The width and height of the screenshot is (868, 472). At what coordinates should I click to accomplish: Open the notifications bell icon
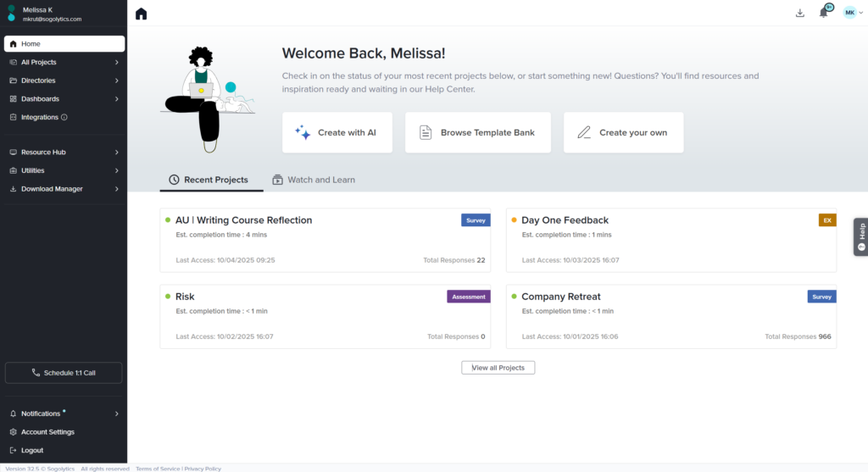pos(823,13)
